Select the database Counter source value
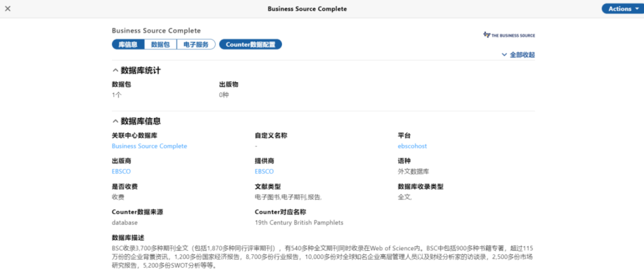The image size is (644, 280). tap(125, 223)
